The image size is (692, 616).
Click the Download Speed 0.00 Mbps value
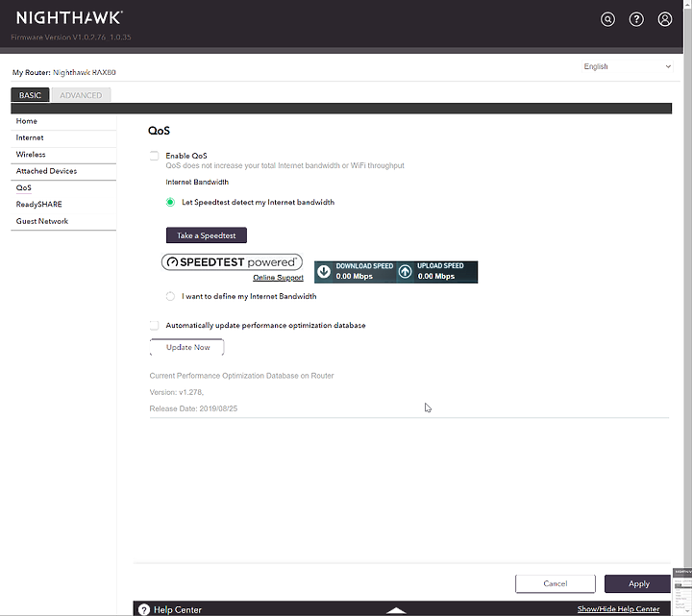(354, 276)
